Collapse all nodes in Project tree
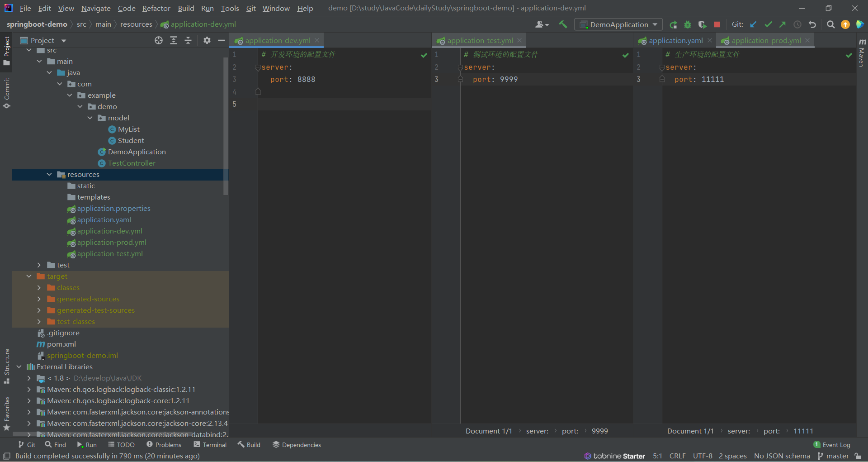Screen dimensions: 868x462 [188, 40]
